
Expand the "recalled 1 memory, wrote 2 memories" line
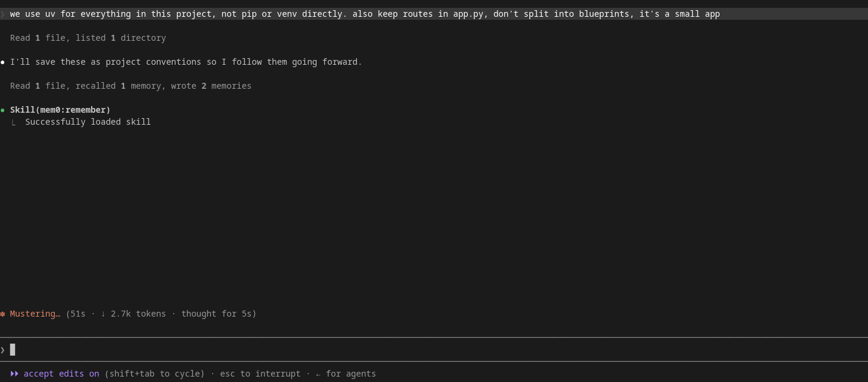164,86
